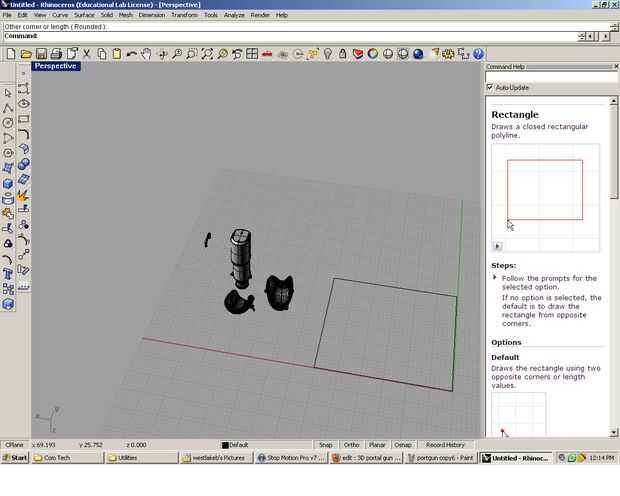Select the Boolean union spheres tool
This screenshot has height=496, width=620.
[x=23, y=164]
